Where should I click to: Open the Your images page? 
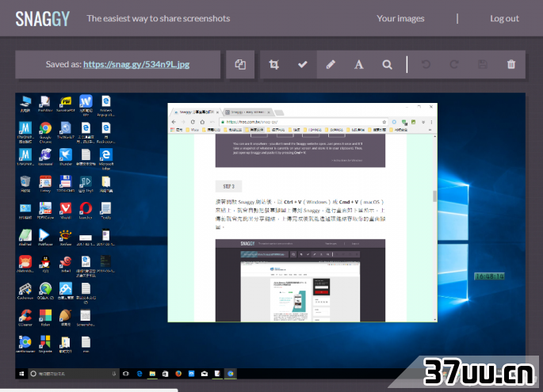tap(400, 19)
